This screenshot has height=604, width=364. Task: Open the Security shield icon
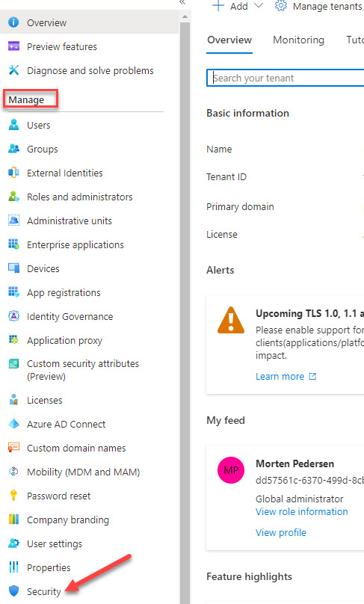click(14, 591)
